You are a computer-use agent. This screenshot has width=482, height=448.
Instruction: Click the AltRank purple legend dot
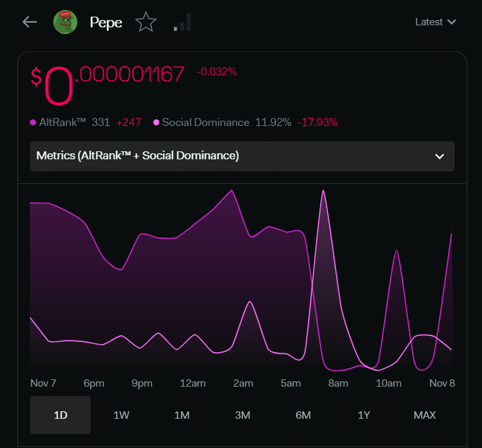point(33,123)
